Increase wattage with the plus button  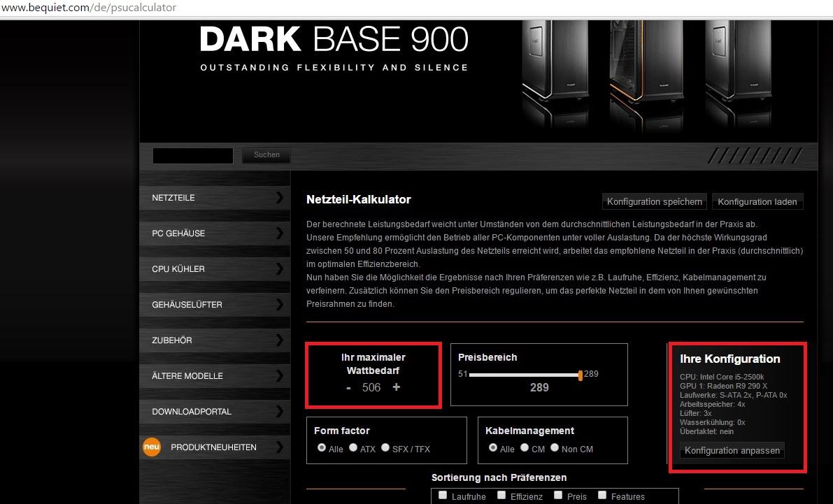pos(397,387)
